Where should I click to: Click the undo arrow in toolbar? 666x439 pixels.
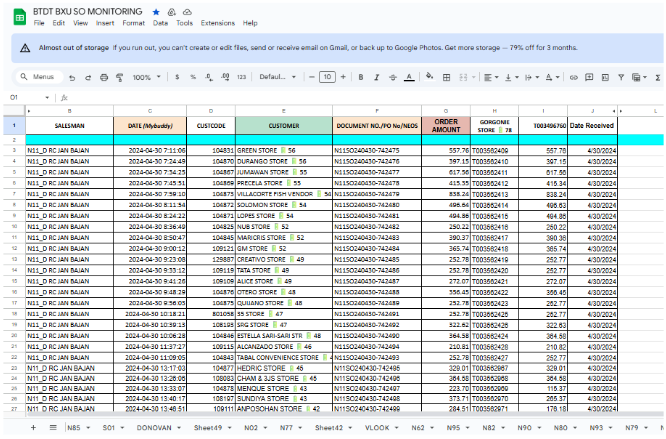pyautogui.click(x=73, y=77)
